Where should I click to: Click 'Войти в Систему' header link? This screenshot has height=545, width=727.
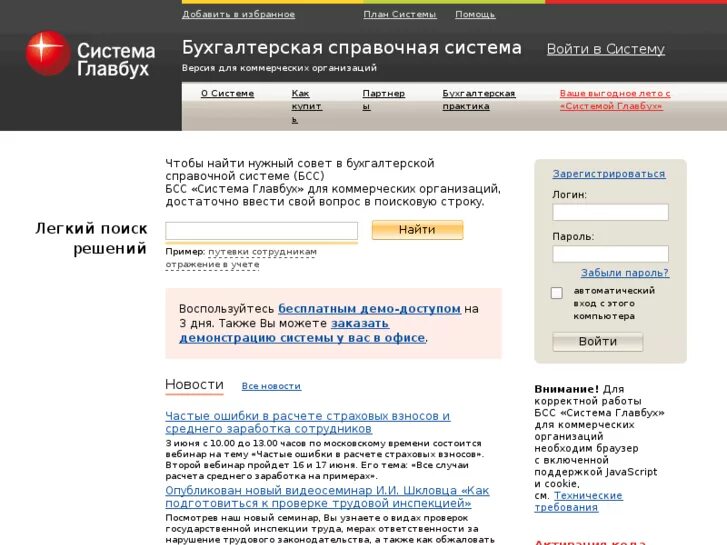point(606,49)
